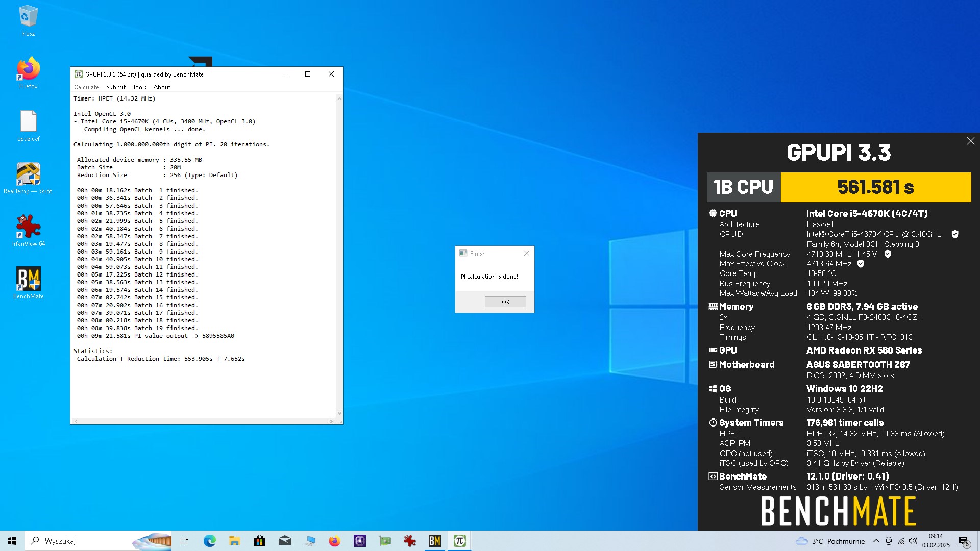The height and width of the screenshot is (551, 980).
Task: Open Microsoft Store from taskbar
Action: tap(259, 541)
